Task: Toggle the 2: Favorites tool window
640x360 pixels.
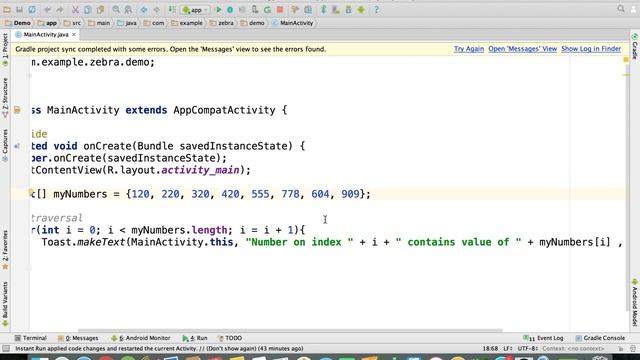Action: (5, 249)
